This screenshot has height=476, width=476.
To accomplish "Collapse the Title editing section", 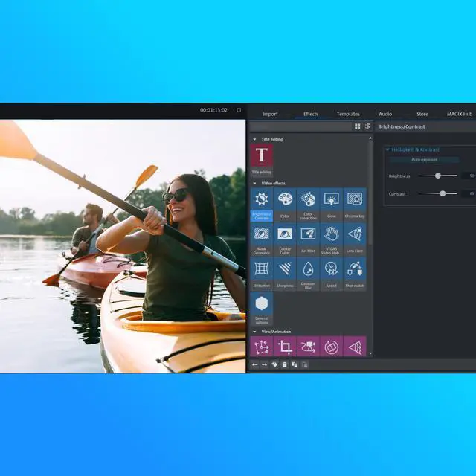I will [254, 139].
